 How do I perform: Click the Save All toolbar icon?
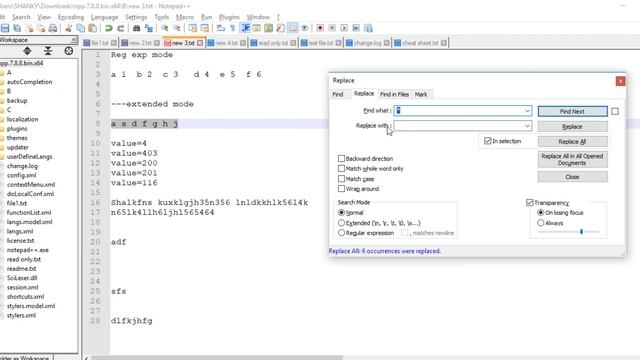pyautogui.click(x=17, y=28)
